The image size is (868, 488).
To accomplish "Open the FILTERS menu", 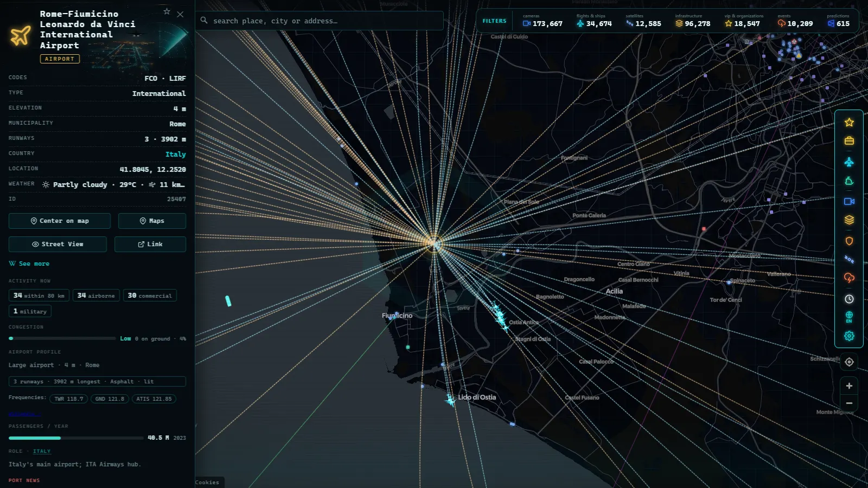I will pyautogui.click(x=494, y=21).
